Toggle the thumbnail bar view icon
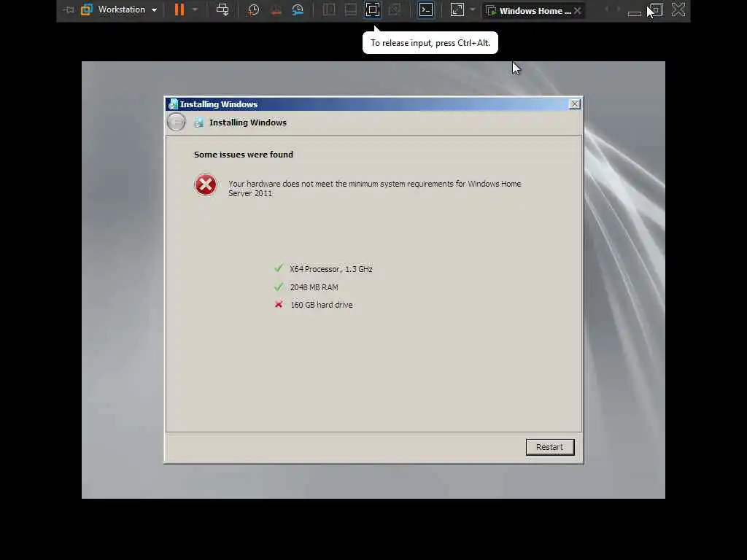The height and width of the screenshot is (560, 747). (351, 10)
